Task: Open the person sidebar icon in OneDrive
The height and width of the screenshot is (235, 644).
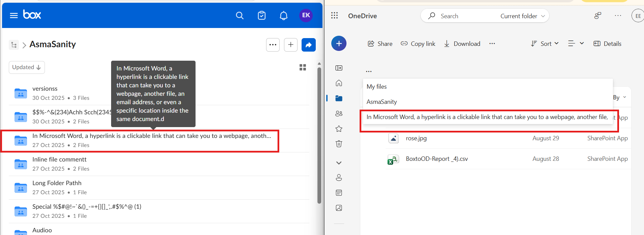Action: 339,178
